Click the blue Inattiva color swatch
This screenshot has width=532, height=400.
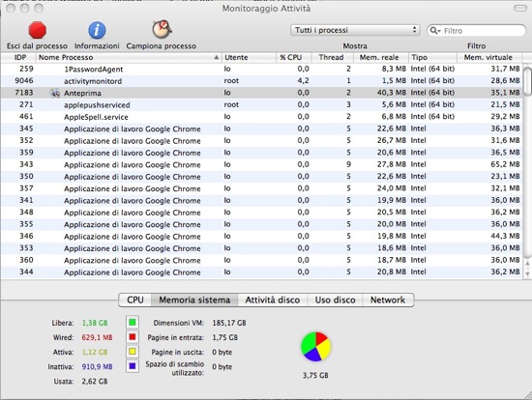(133, 366)
